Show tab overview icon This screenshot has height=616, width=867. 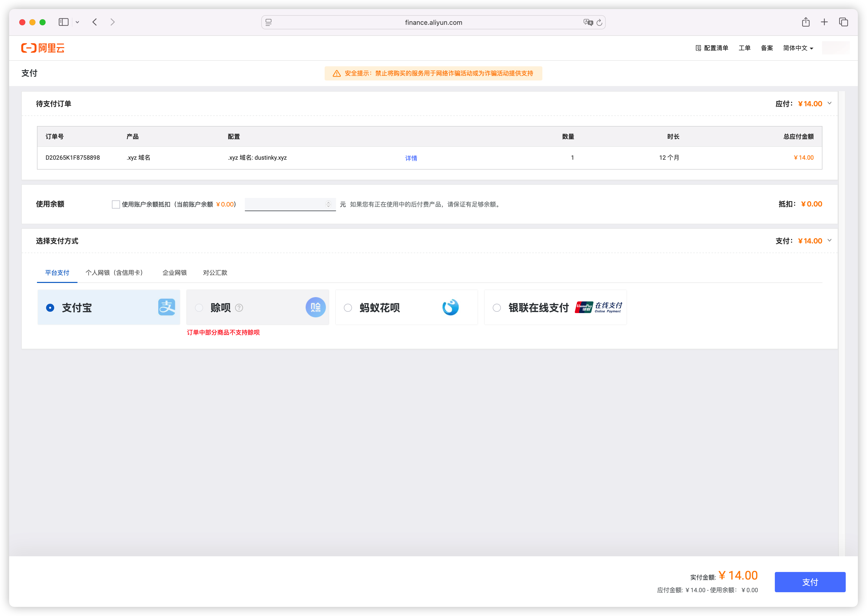click(843, 22)
